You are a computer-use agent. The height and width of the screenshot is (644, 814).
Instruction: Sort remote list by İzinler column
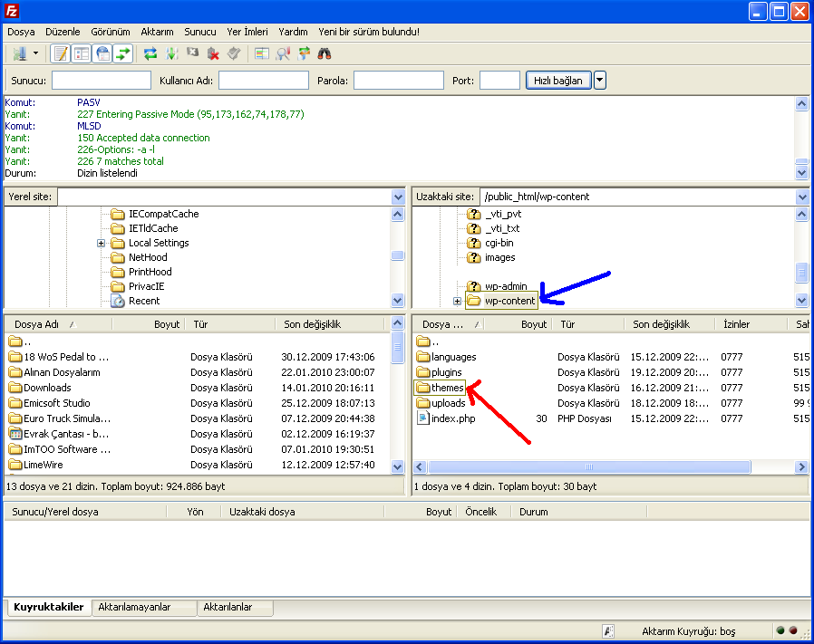click(x=751, y=324)
